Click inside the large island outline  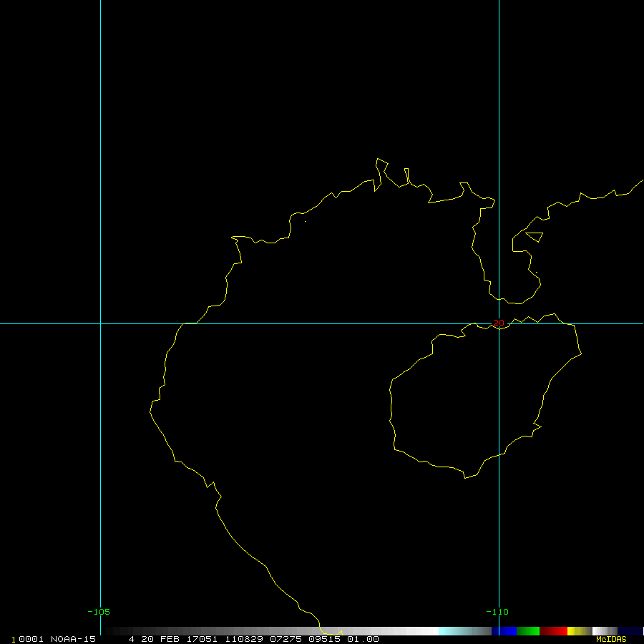pos(479,401)
